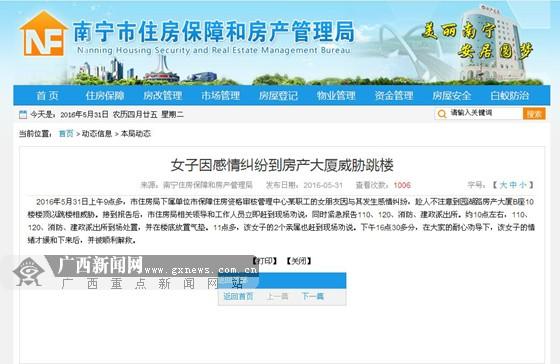This screenshot has height=364, width=560.
Task: Click the article title 女子因感情纠纷到房产大厦威胁跳楼
Action: pos(282,165)
